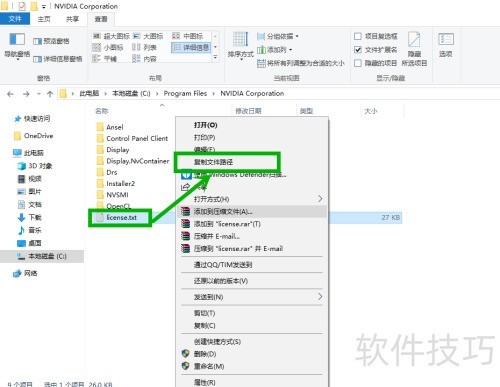Enable hidden items checkbox
The height and width of the screenshot is (387, 500).
click(358, 63)
